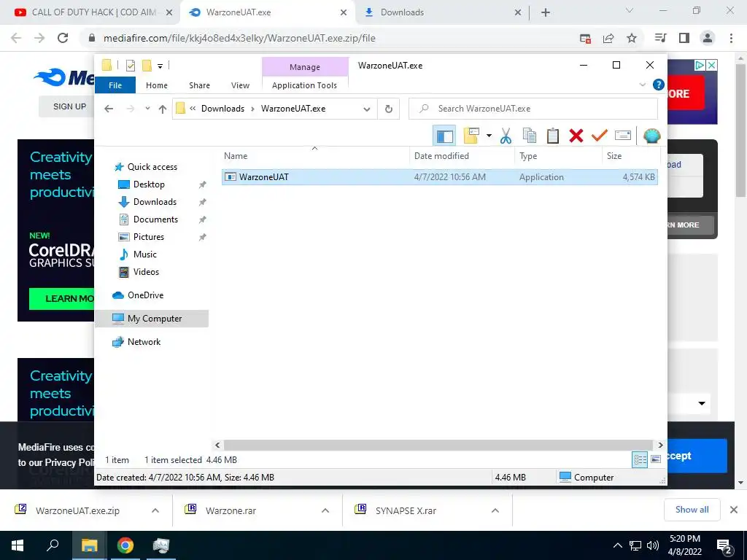
Task: Switch to Details view layout icon
Action: [x=640, y=459]
